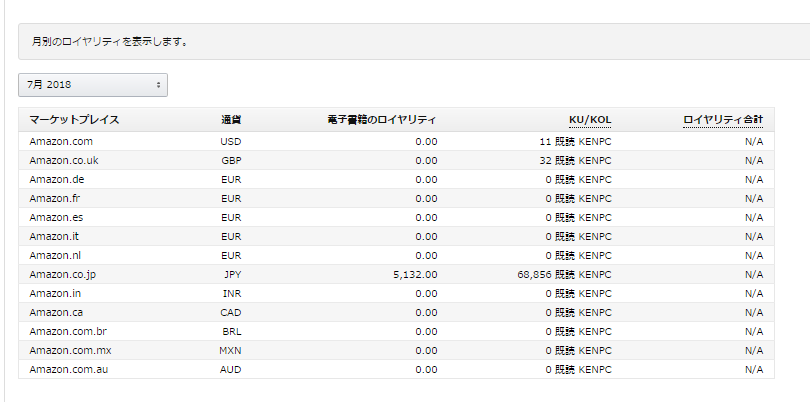Viewport: 810px width, 402px height.
Task: Click the MXN currency cell
Action: (230, 351)
